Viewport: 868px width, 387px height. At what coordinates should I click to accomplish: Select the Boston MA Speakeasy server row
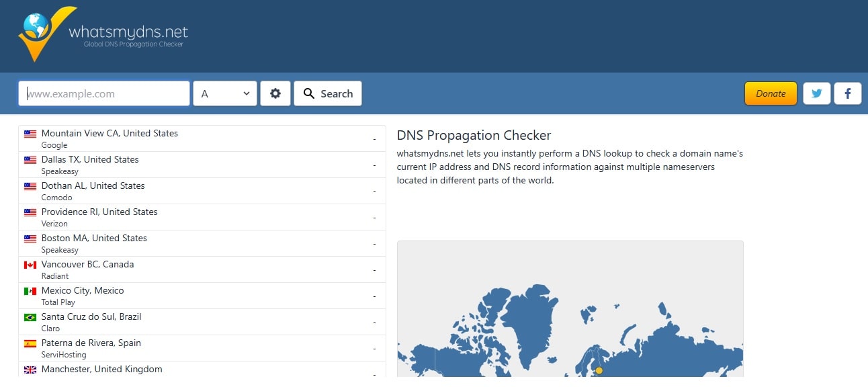coord(202,243)
